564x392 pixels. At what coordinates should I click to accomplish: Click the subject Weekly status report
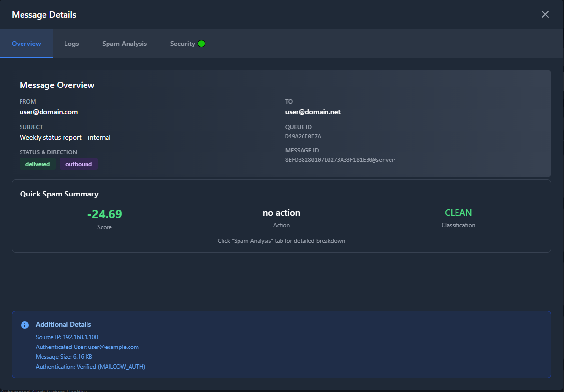click(x=65, y=137)
